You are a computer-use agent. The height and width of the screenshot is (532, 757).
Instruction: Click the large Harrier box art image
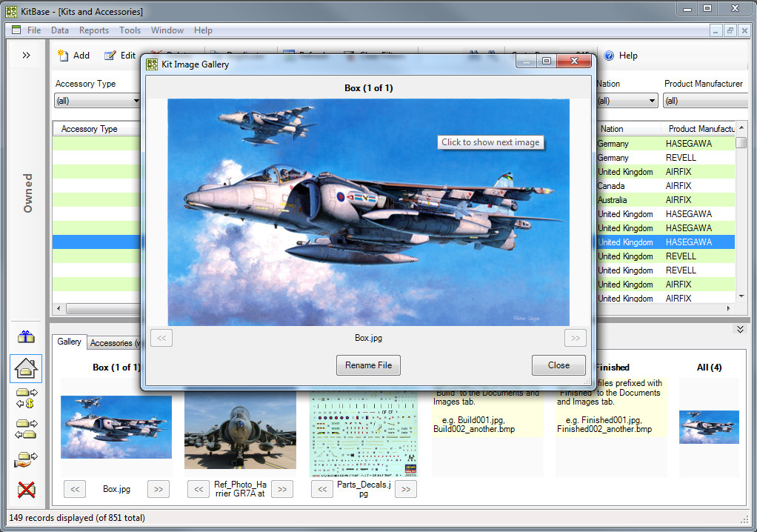click(368, 213)
